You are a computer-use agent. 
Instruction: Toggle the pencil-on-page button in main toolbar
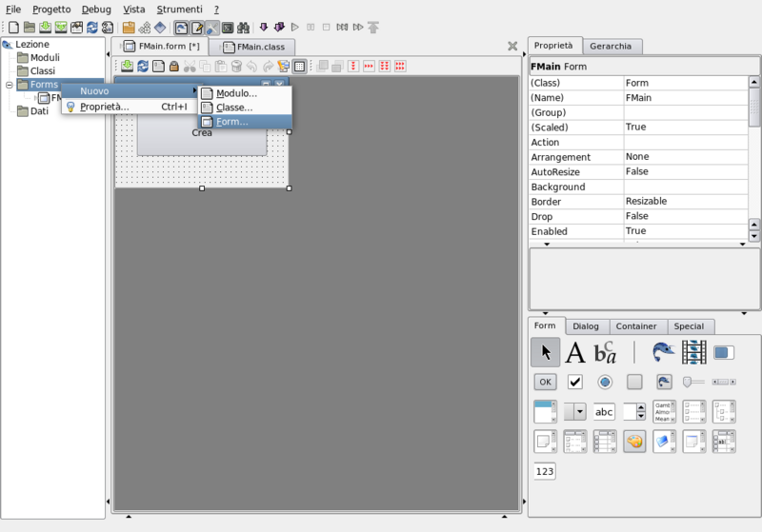[x=197, y=28]
